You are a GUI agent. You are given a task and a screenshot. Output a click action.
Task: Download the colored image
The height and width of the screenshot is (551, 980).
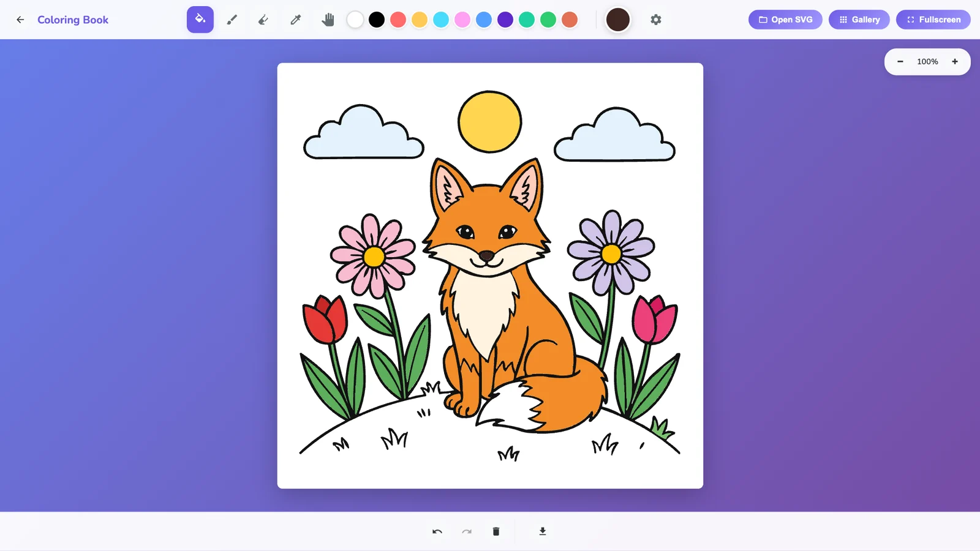point(543,531)
